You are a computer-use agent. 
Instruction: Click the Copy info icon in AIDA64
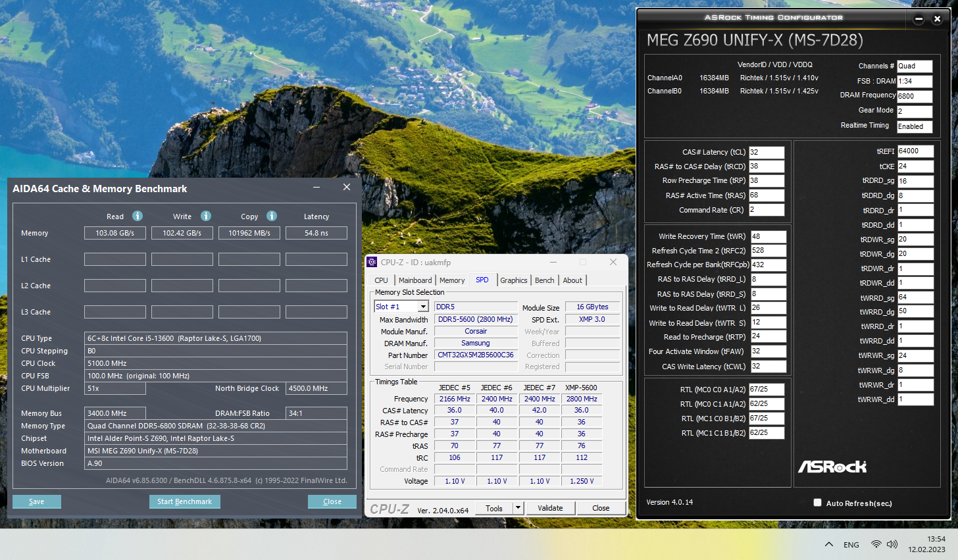[x=272, y=216]
